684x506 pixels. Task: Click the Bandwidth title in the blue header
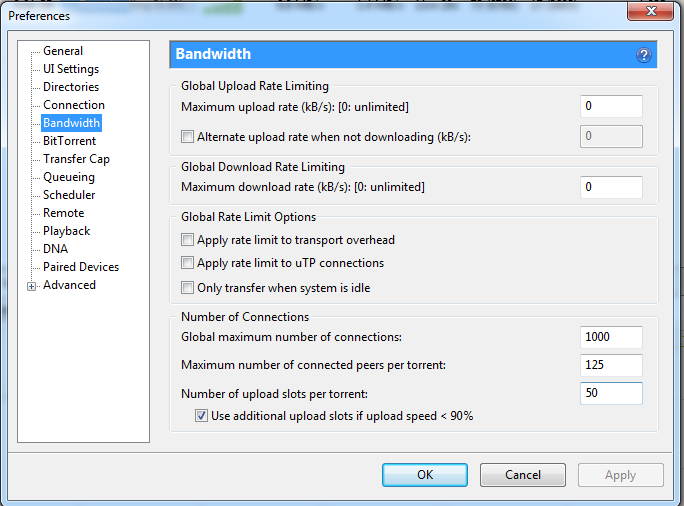(213, 54)
